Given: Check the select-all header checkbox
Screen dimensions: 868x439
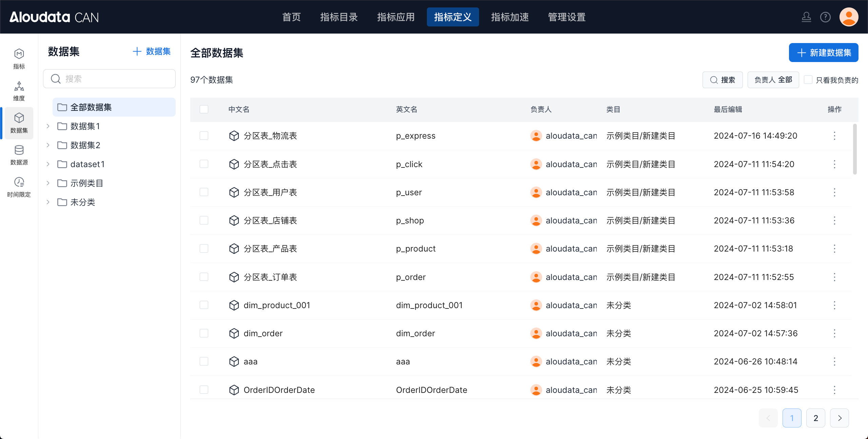Looking at the screenshot, I should coord(204,109).
